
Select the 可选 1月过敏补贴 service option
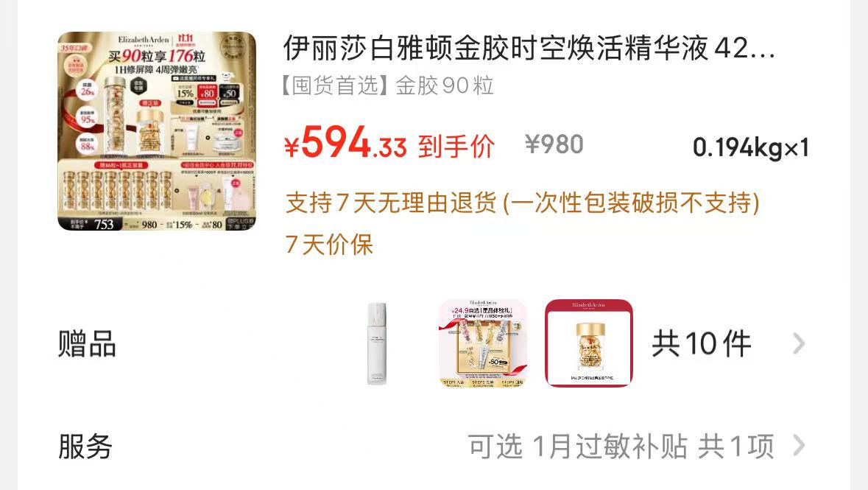point(577,447)
